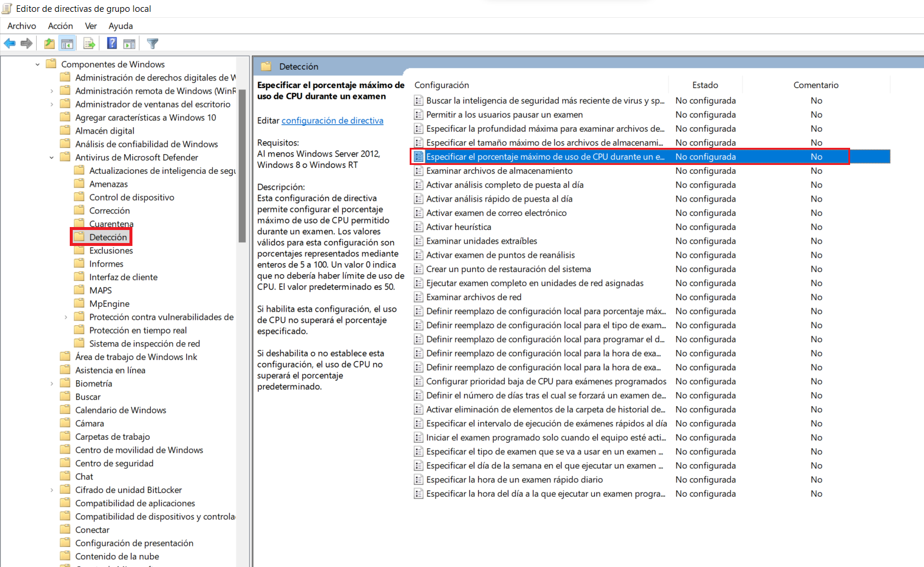
Task: Select Especificar el porcentaje máximo de uso de CPU
Action: point(651,157)
